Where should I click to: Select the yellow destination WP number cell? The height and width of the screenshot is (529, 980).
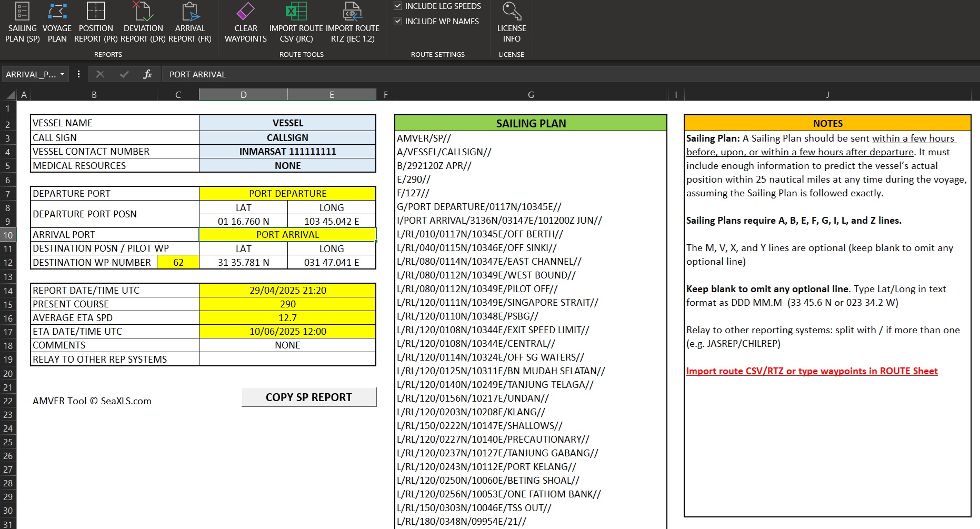point(178,262)
